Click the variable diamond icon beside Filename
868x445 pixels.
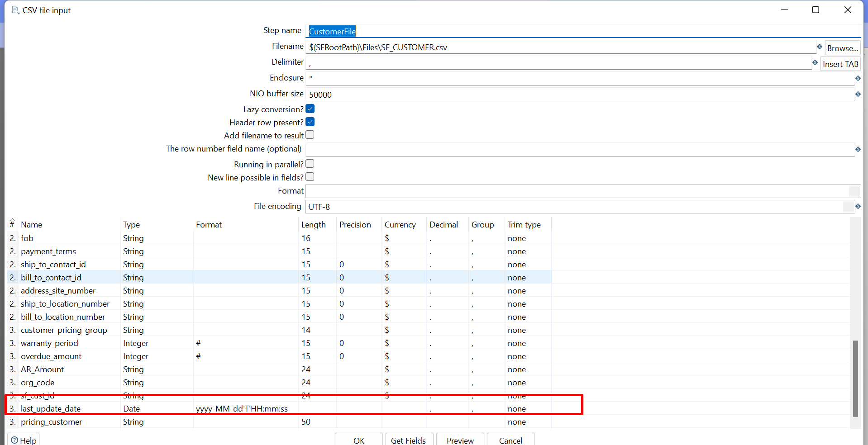(x=819, y=47)
